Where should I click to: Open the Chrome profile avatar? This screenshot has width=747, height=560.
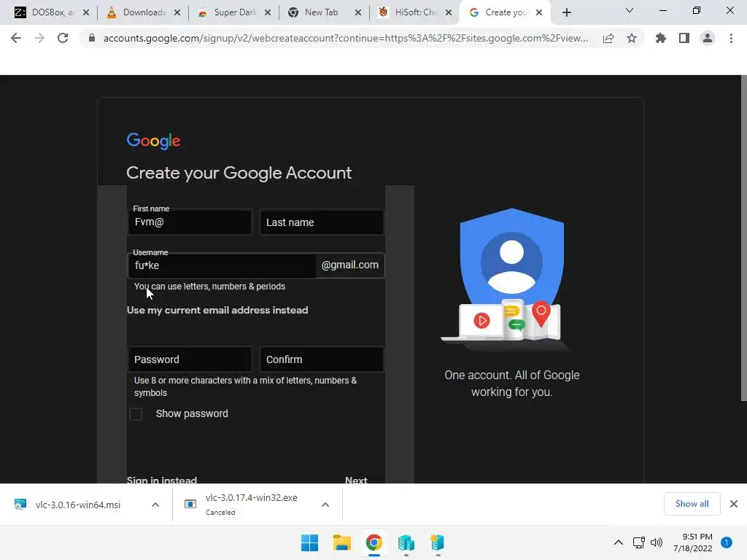coord(708,38)
